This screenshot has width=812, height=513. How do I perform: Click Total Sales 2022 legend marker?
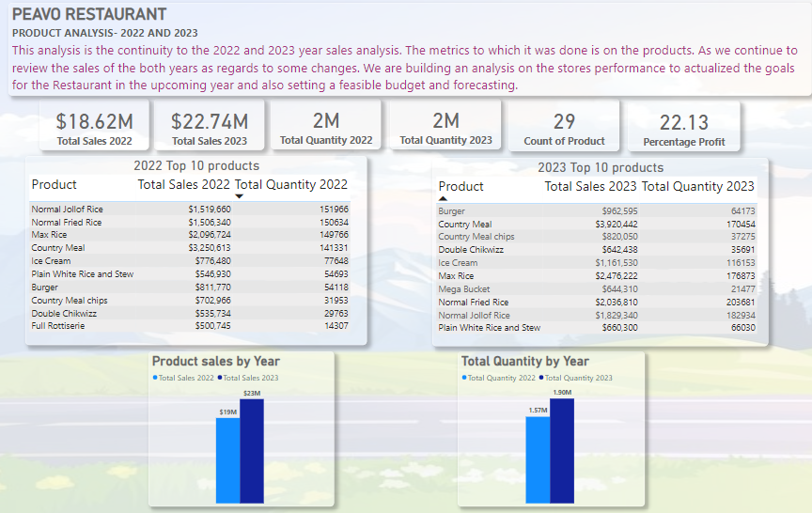(x=155, y=378)
